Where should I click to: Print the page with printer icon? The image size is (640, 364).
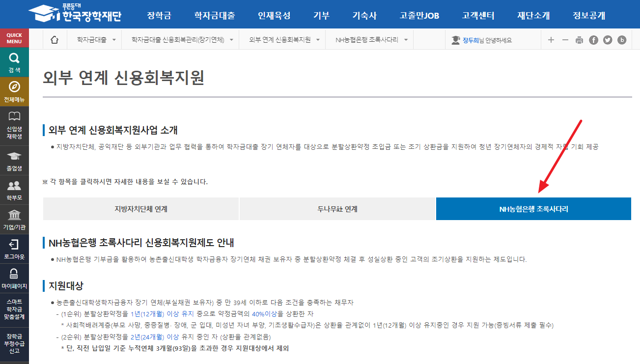[x=579, y=40]
